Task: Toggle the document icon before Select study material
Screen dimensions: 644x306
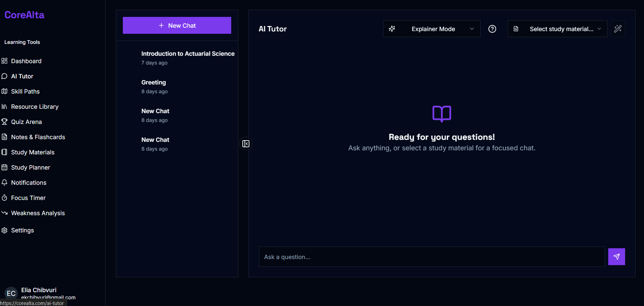Action: pyautogui.click(x=516, y=29)
